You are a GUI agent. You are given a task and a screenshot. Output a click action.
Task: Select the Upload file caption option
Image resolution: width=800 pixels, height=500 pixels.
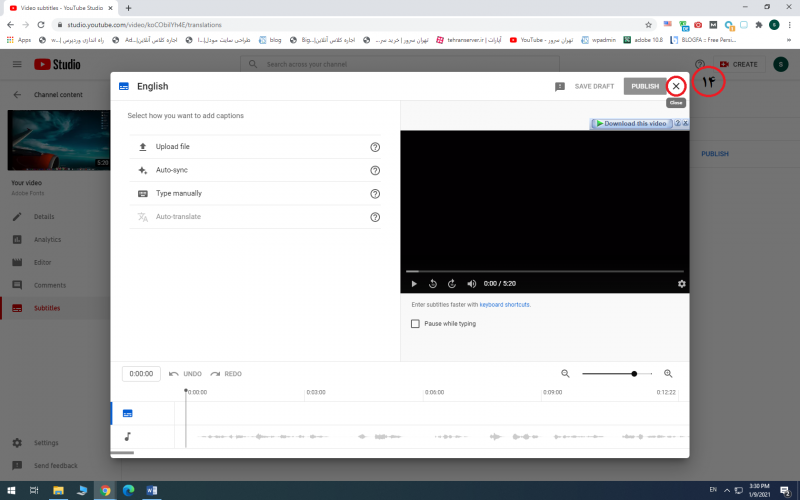[172, 147]
